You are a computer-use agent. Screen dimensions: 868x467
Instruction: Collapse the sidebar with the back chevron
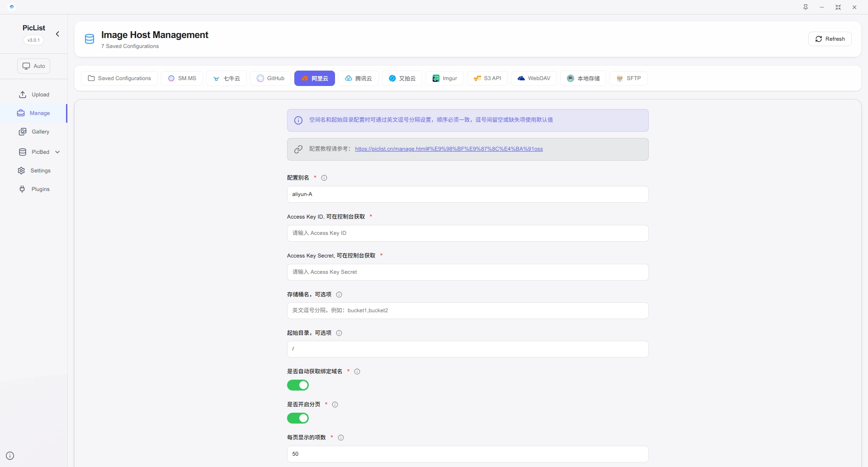57,34
